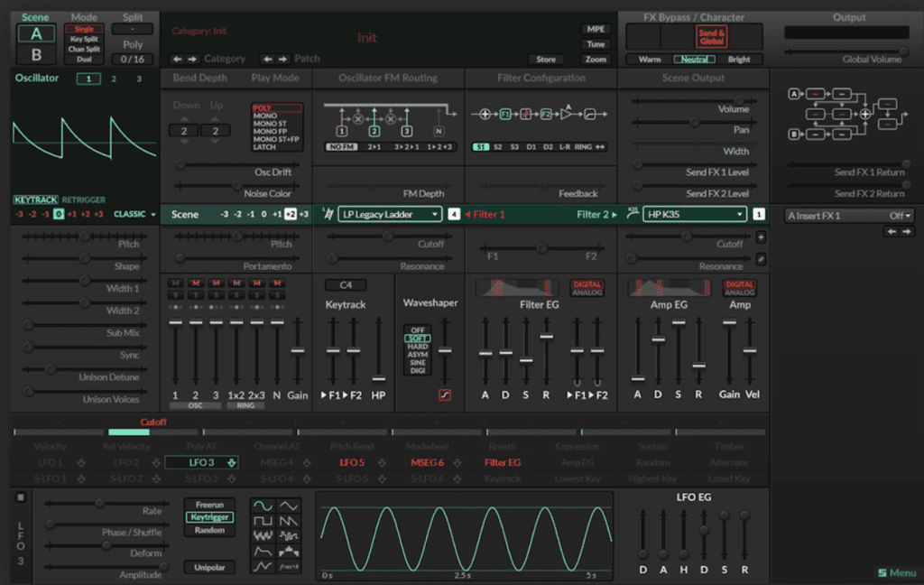The height and width of the screenshot is (585, 924).
Task: Switch to Scene B
Action: [x=36, y=55]
